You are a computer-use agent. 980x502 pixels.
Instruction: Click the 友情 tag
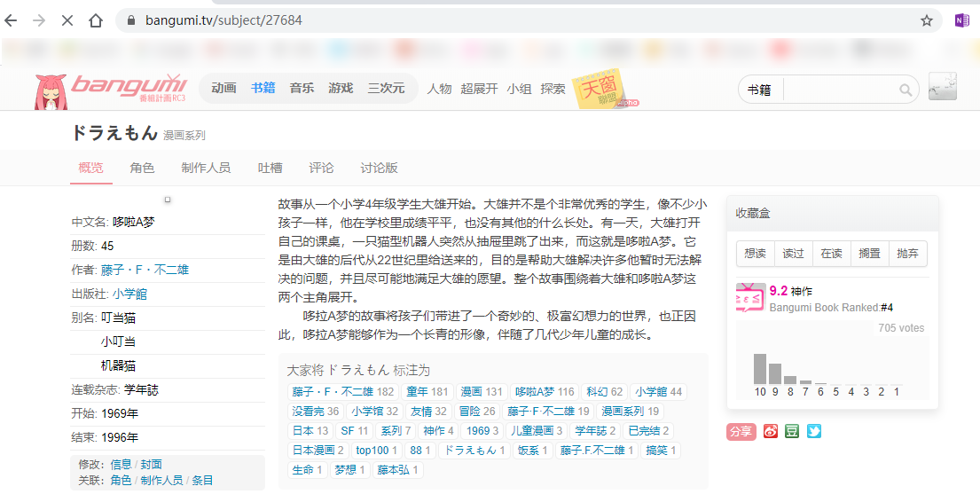(x=428, y=412)
